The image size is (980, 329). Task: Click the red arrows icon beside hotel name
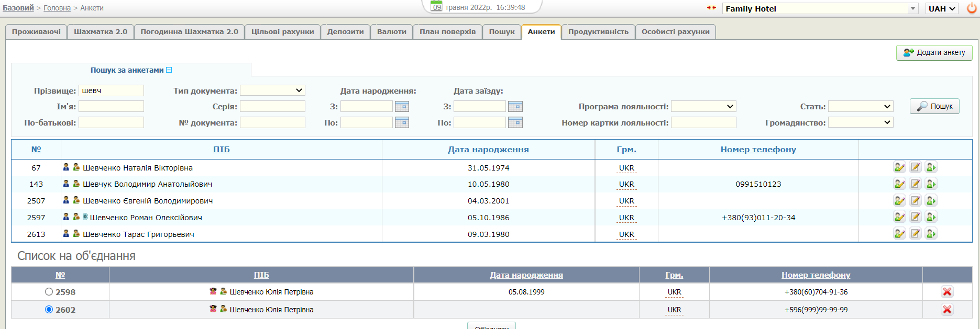pyautogui.click(x=711, y=8)
